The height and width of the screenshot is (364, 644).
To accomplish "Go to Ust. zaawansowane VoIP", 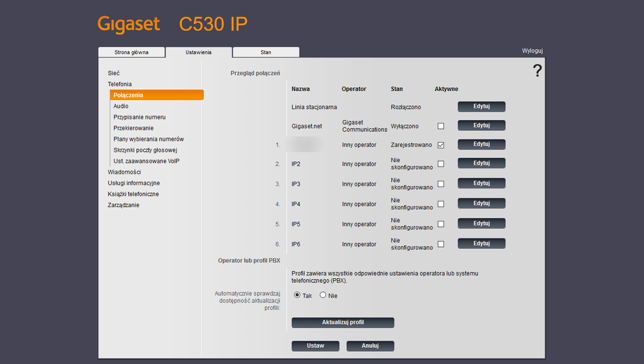I will pyautogui.click(x=146, y=161).
